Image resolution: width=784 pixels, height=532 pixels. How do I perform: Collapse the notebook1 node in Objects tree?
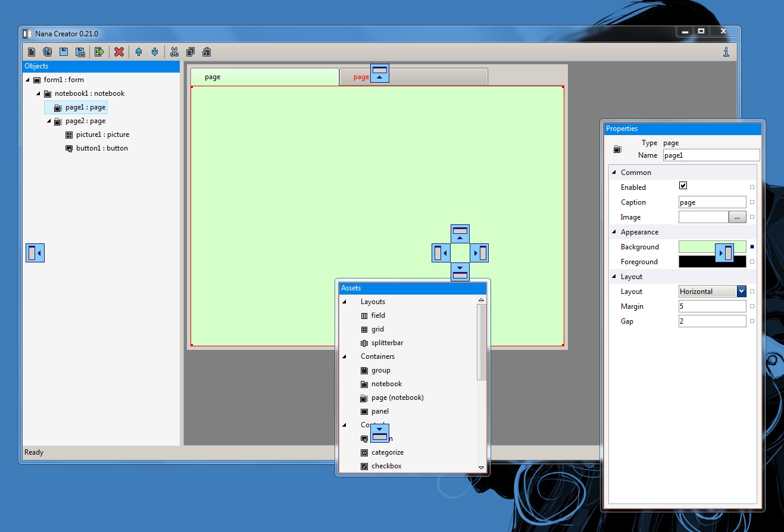click(x=39, y=93)
